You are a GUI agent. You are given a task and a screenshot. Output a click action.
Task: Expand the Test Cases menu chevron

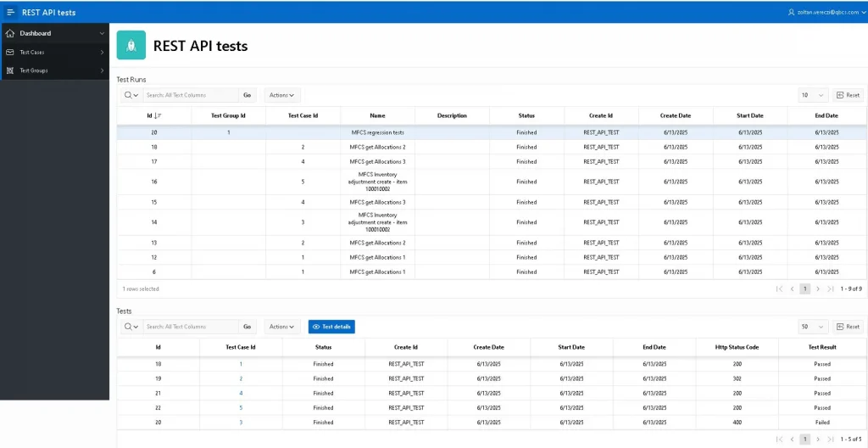[102, 52]
